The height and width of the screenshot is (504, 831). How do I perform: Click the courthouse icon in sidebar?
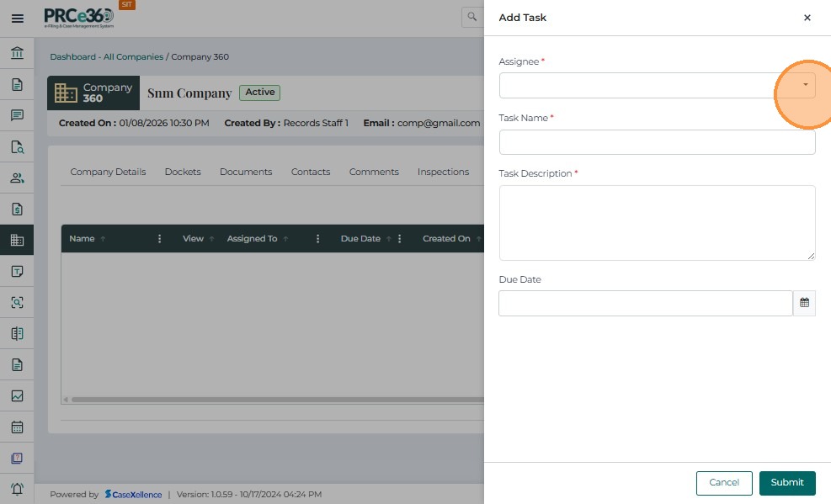tap(17, 53)
